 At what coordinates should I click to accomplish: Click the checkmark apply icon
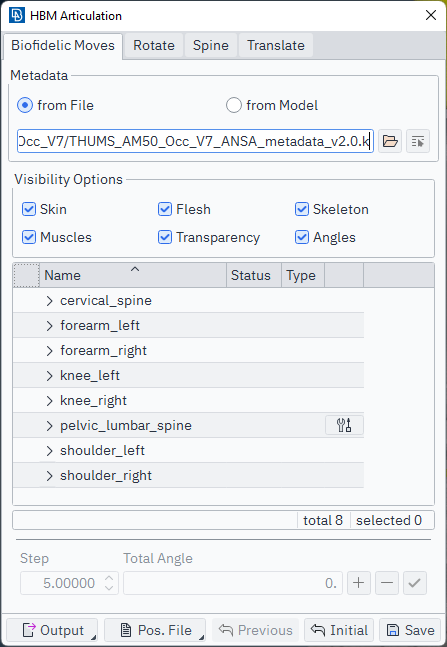tap(415, 583)
